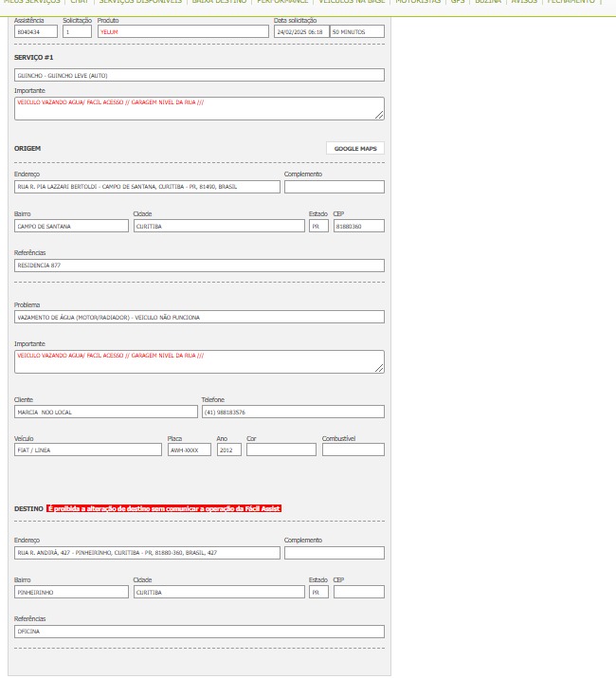Click Referências field showing Oficina
The width and height of the screenshot is (616, 679).
tap(199, 632)
